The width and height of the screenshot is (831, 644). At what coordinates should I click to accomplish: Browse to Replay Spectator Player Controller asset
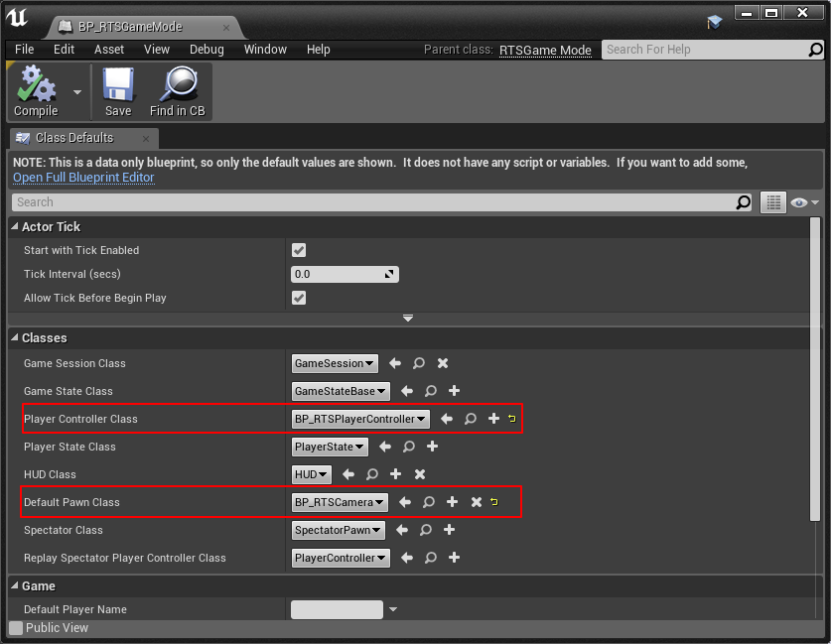tap(431, 557)
